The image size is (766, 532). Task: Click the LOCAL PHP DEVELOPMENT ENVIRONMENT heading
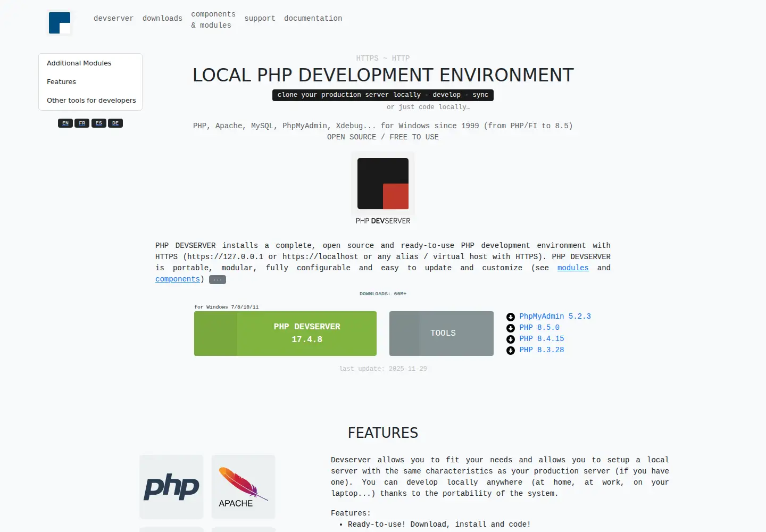[x=383, y=75]
